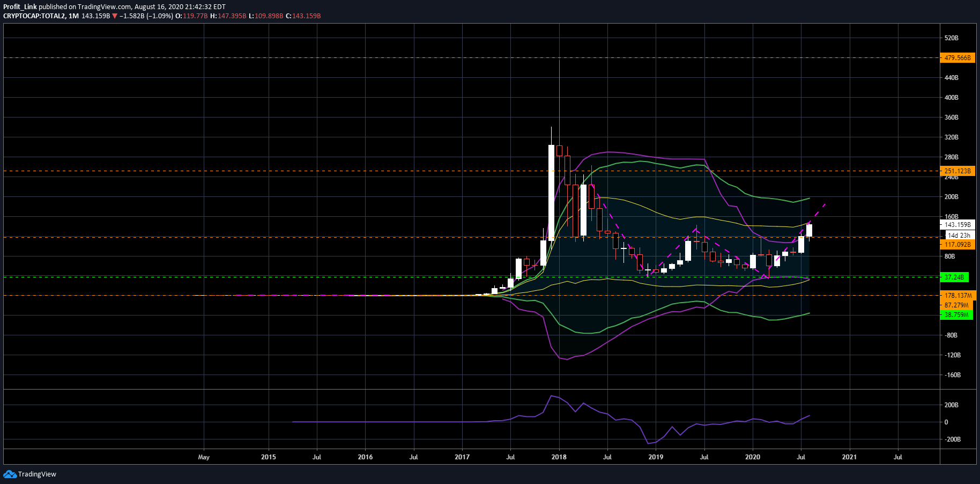Click the 200B price axis tick on the main chart
980x484 pixels.
click(x=952, y=197)
